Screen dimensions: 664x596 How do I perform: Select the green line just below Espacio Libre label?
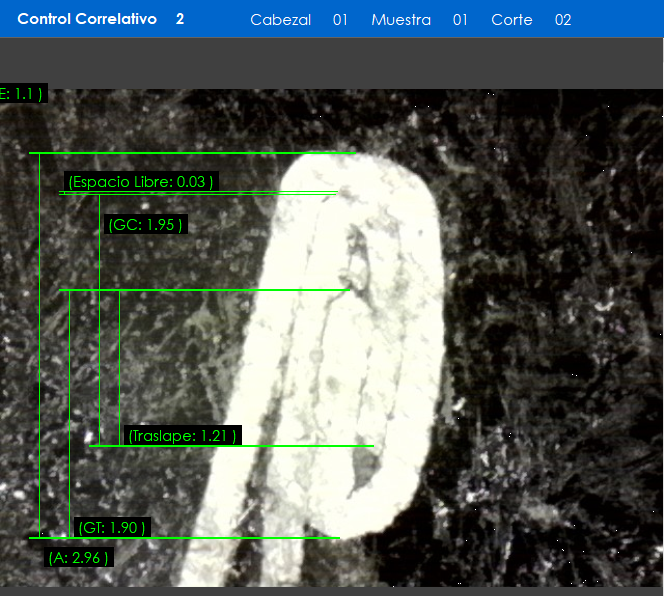(x=200, y=194)
